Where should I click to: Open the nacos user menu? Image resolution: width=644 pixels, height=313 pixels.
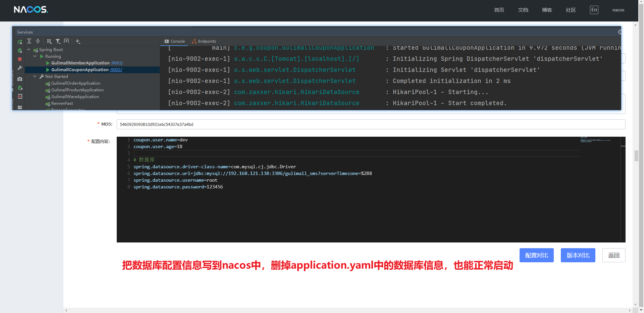point(618,10)
